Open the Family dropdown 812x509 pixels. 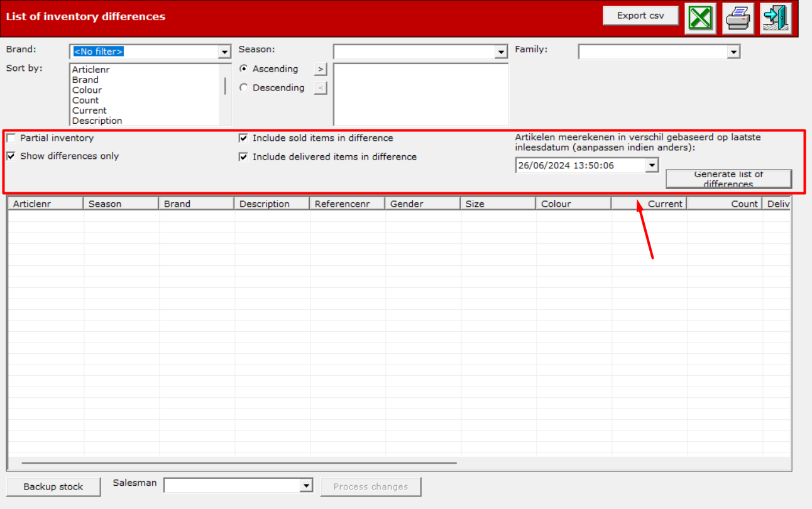coord(733,52)
